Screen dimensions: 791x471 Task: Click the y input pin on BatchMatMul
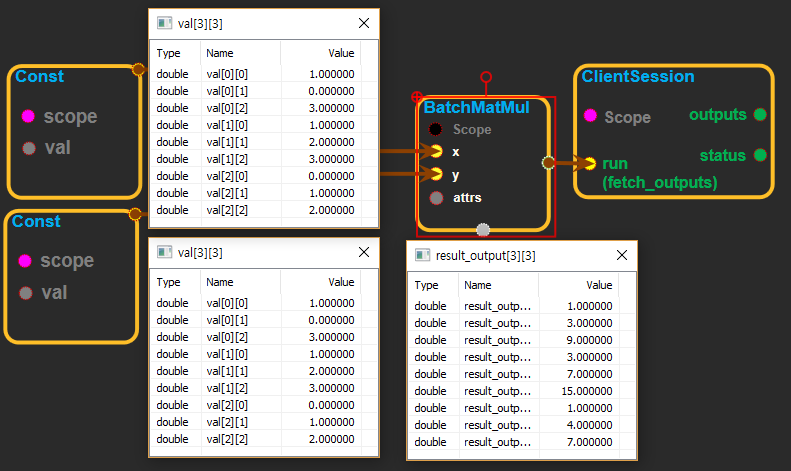tap(435, 174)
